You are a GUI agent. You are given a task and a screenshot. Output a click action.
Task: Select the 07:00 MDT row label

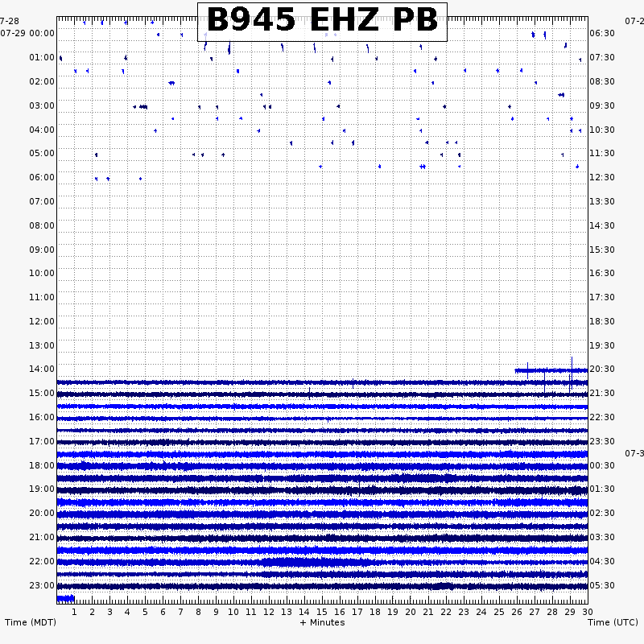[42, 202]
